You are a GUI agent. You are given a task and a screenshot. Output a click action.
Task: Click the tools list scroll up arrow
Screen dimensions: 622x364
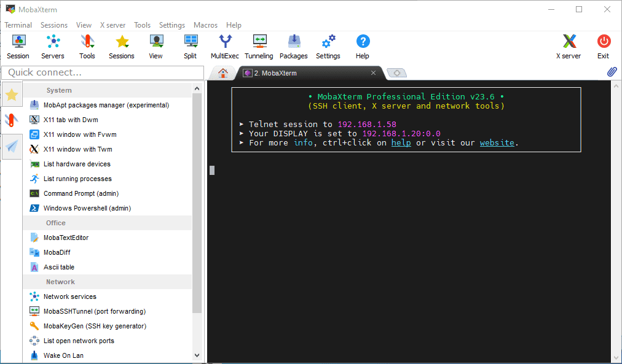(x=197, y=89)
